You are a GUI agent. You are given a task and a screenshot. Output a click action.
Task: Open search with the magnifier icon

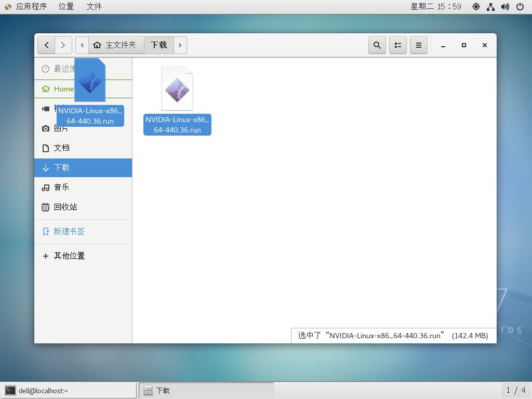point(377,45)
